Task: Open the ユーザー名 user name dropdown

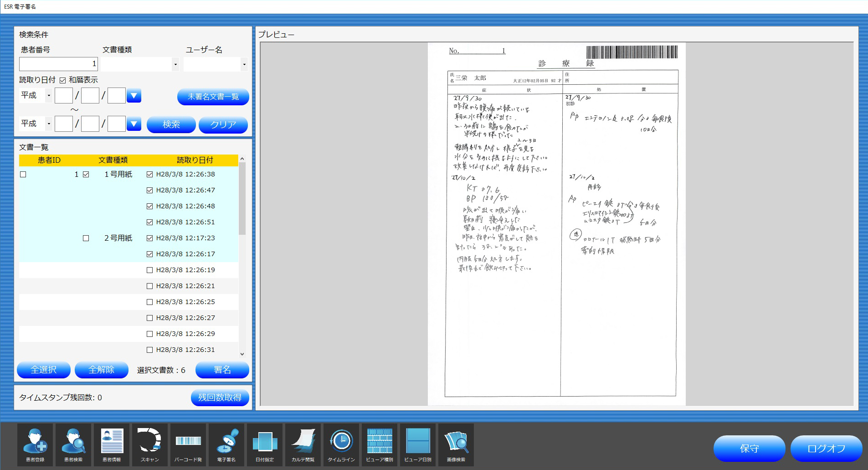Action: point(244,64)
